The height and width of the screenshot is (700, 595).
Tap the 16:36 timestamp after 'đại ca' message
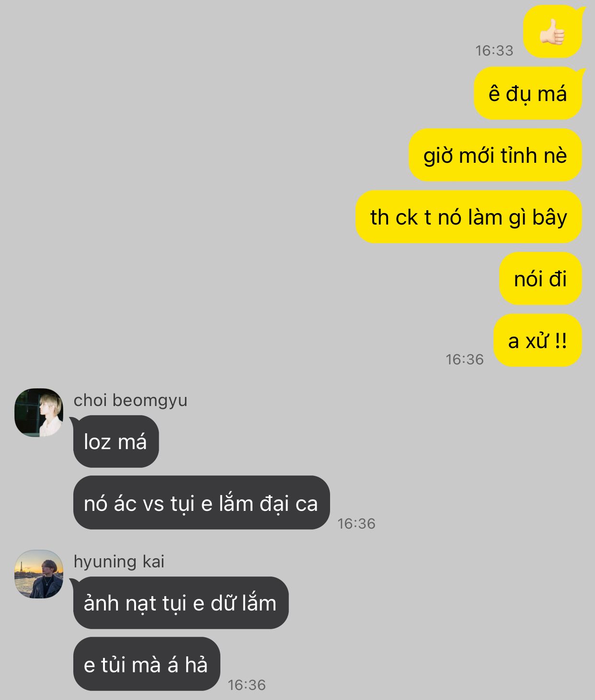click(x=356, y=523)
